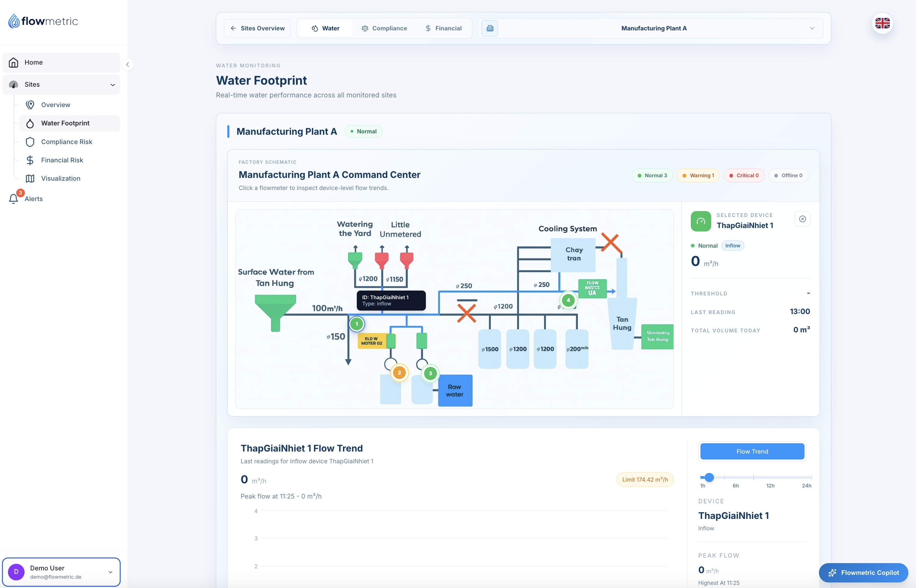Click the Home house icon

14,62
